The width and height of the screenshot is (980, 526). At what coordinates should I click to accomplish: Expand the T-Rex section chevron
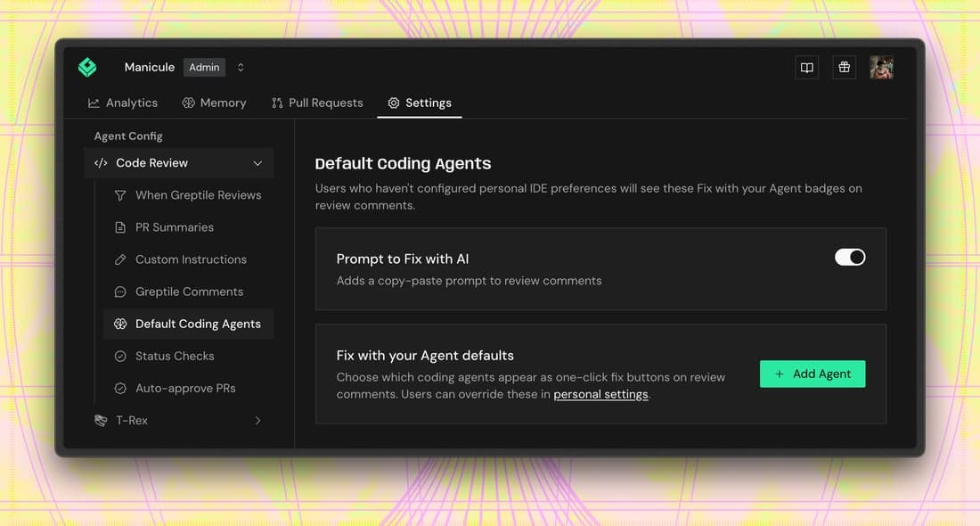(x=257, y=421)
